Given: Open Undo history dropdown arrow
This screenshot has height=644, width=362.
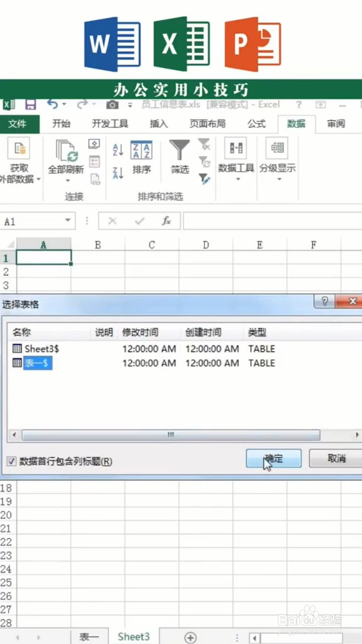Looking at the screenshot, I should (x=64, y=105).
